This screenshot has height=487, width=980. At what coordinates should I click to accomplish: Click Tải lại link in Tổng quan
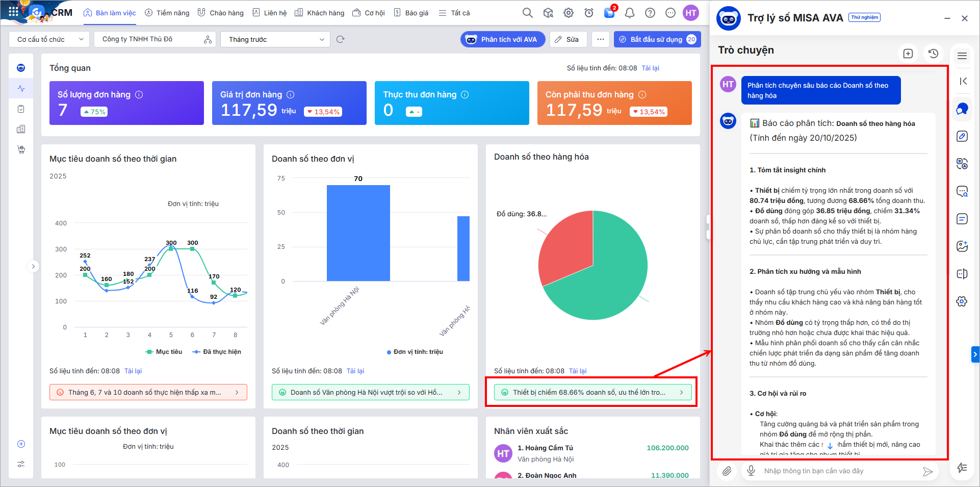point(650,68)
